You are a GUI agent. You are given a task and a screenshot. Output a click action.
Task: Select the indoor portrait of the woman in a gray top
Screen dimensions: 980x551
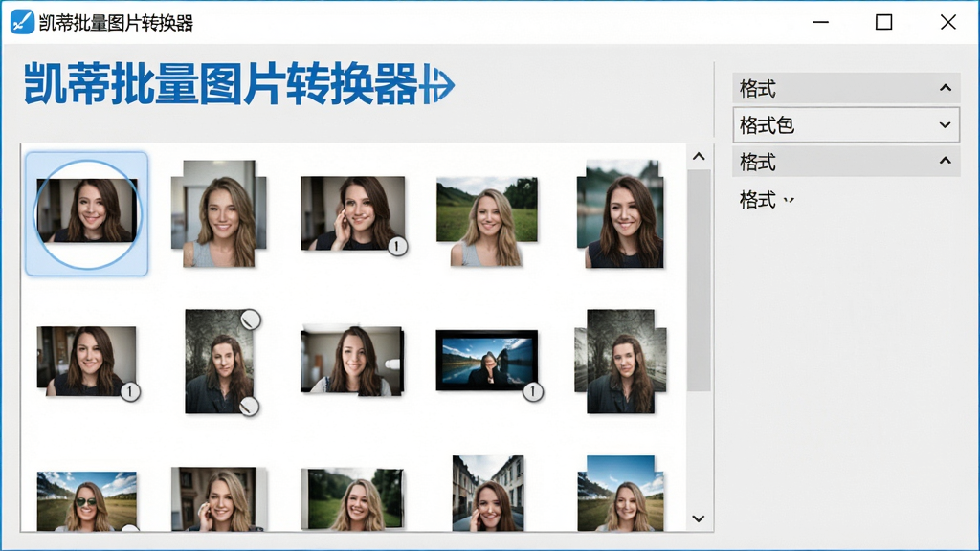pyautogui.click(x=219, y=213)
